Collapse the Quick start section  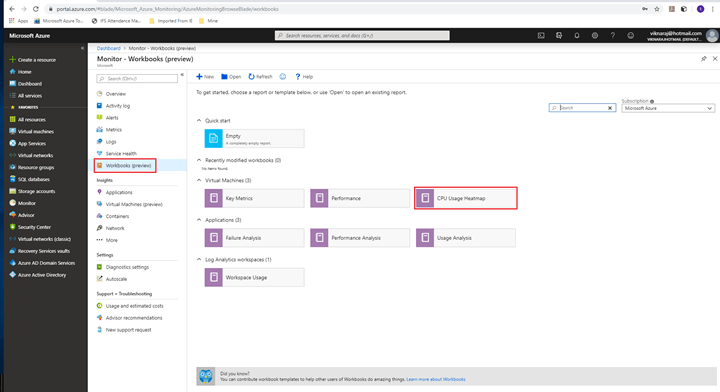coord(199,121)
